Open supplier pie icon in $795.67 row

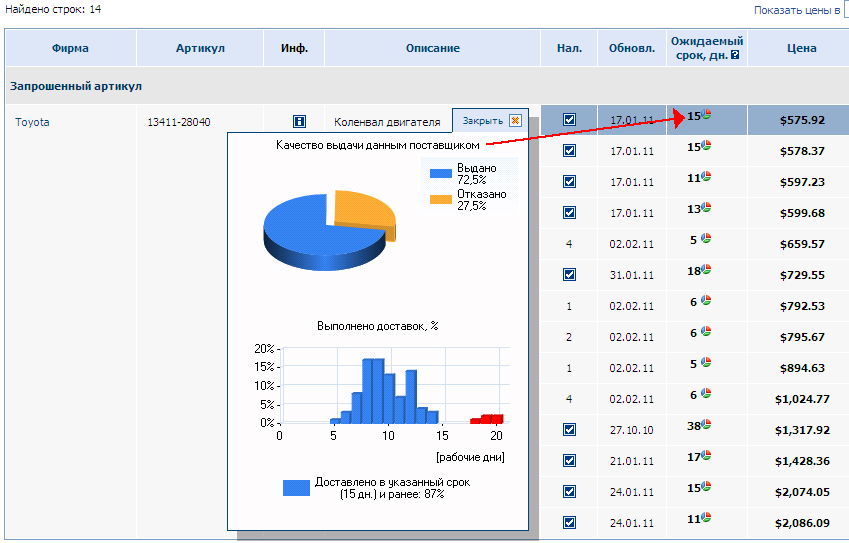[x=706, y=331]
